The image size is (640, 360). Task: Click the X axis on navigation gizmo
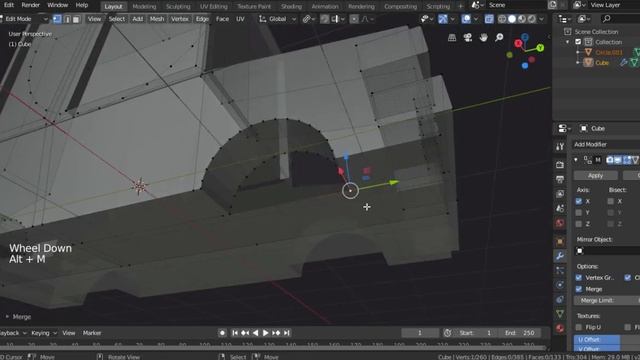518,43
